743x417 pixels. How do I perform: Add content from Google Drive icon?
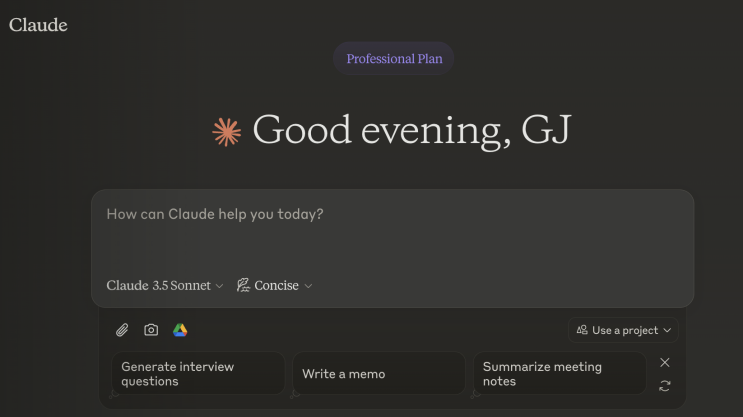[x=180, y=330]
